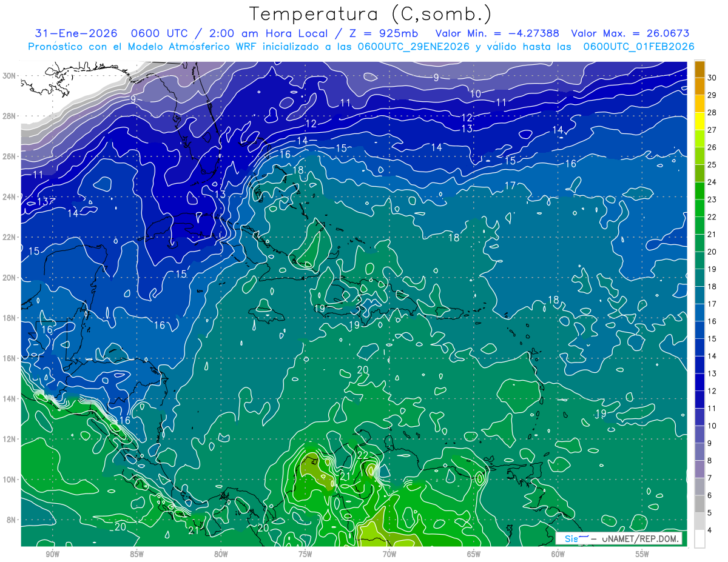
Task: Click the latitude label 18N
Action: pos(10,318)
